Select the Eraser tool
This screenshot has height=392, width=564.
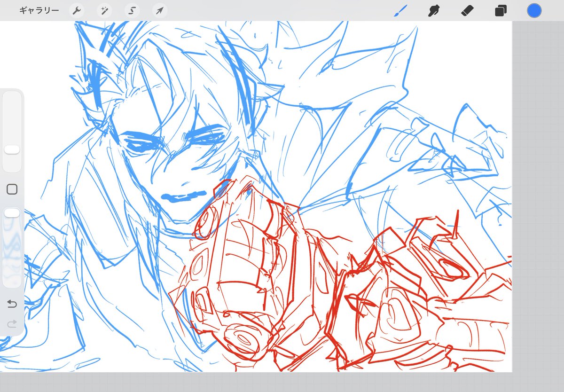pyautogui.click(x=467, y=10)
